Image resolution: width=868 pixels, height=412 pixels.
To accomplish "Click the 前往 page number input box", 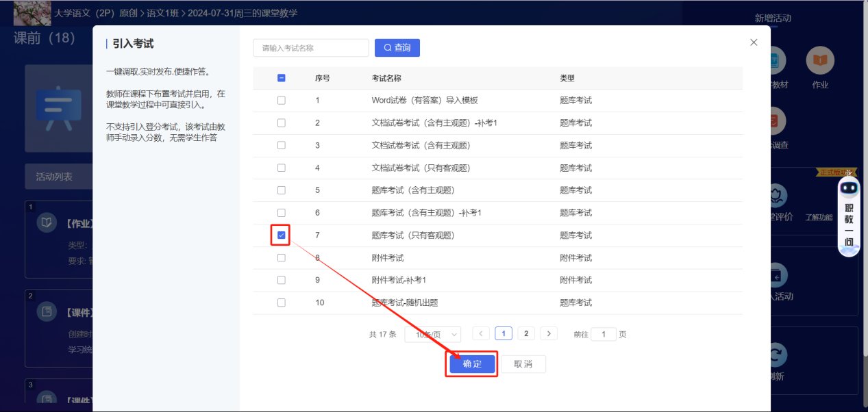I will click(603, 335).
